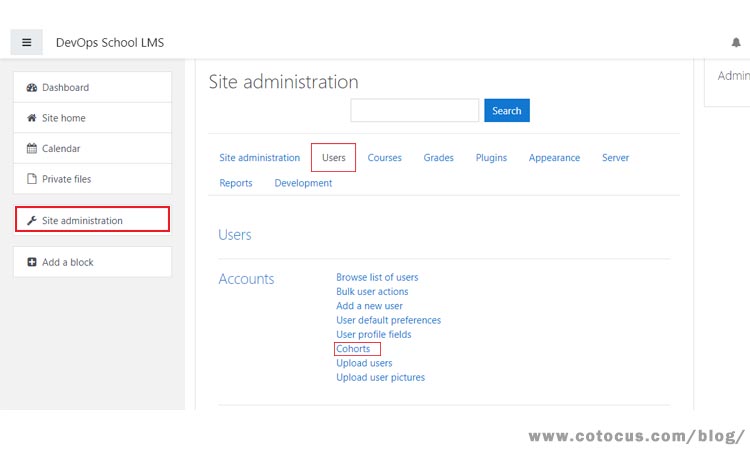Switch to the Development tab
The image size is (750, 450).
click(x=303, y=183)
